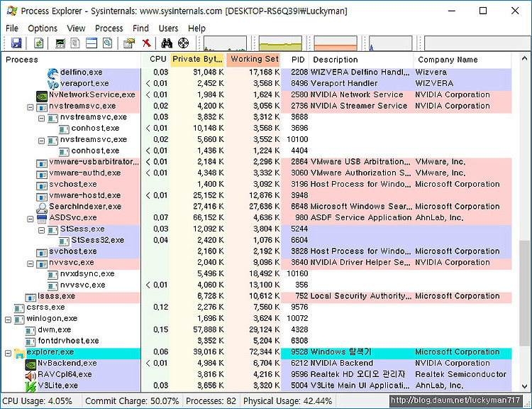Sort by the Process column header
Image resolution: width=532 pixels, height=409 pixels.
(71, 60)
